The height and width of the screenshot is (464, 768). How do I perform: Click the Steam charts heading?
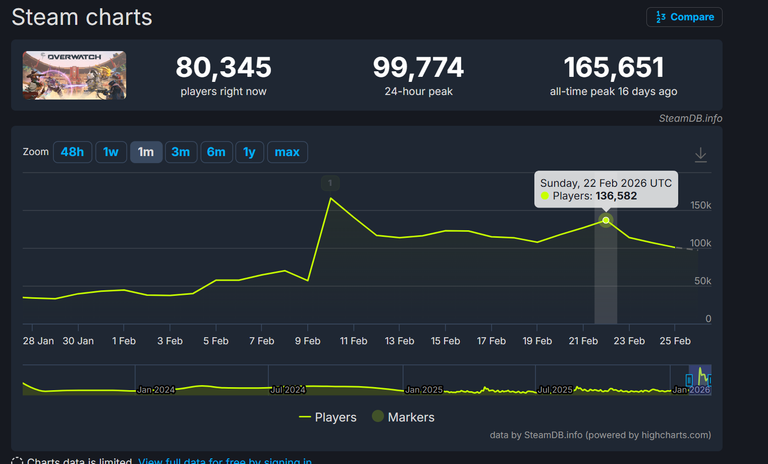pos(82,17)
